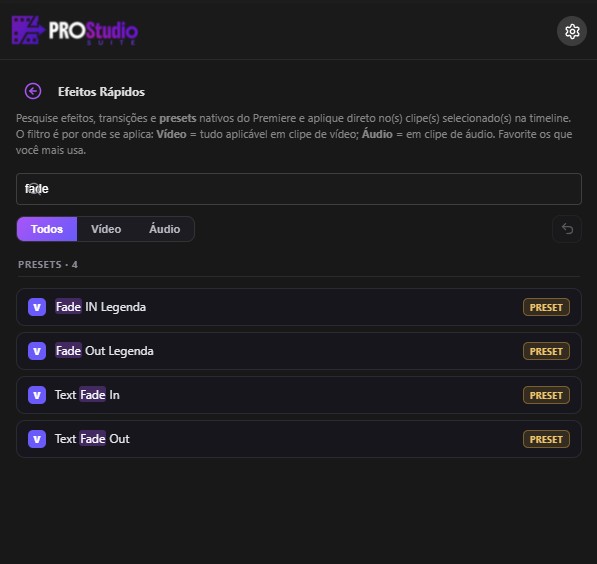This screenshot has width=597, height=564.
Task: Apply the Fade Out Legenda preset
Action: click(x=299, y=351)
